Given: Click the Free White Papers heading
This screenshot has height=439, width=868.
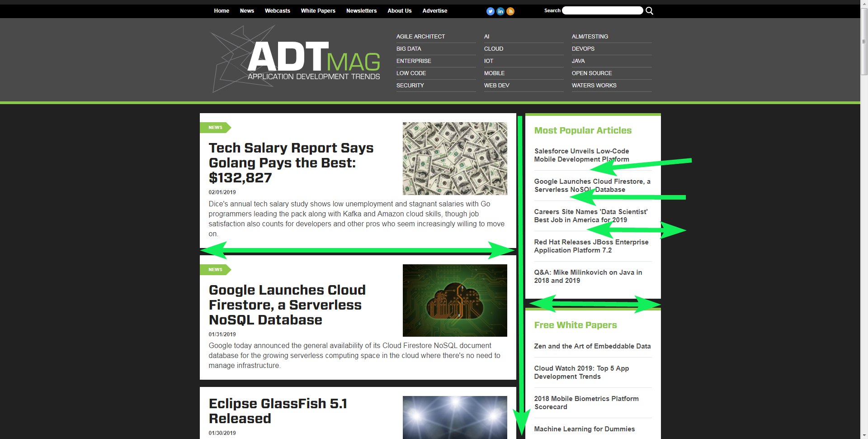Looking at the screenshot, I should click(575, 325).
